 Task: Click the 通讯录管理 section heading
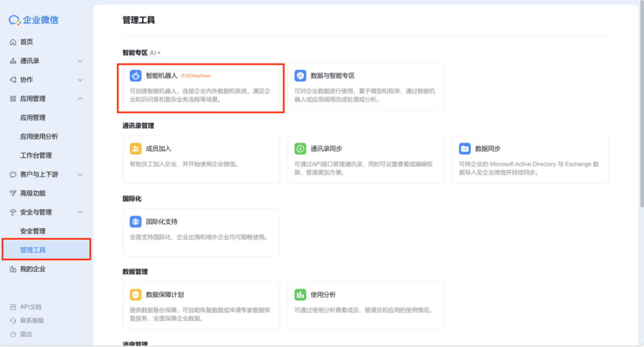tap(138, 126)
